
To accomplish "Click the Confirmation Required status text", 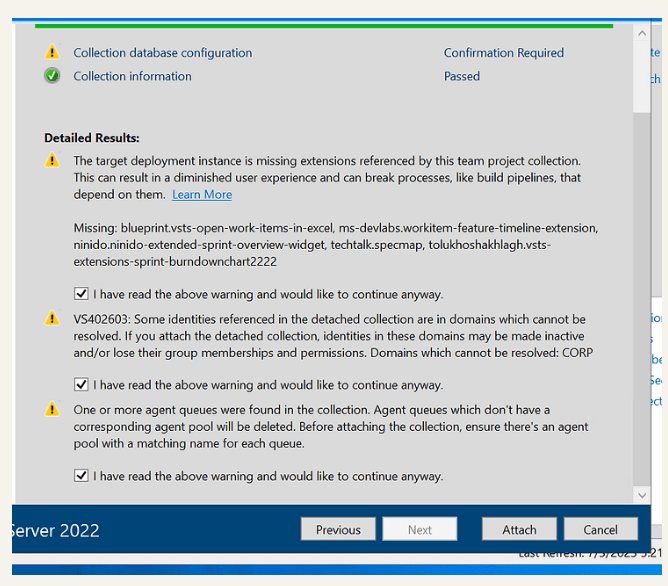I will point(504,53).
